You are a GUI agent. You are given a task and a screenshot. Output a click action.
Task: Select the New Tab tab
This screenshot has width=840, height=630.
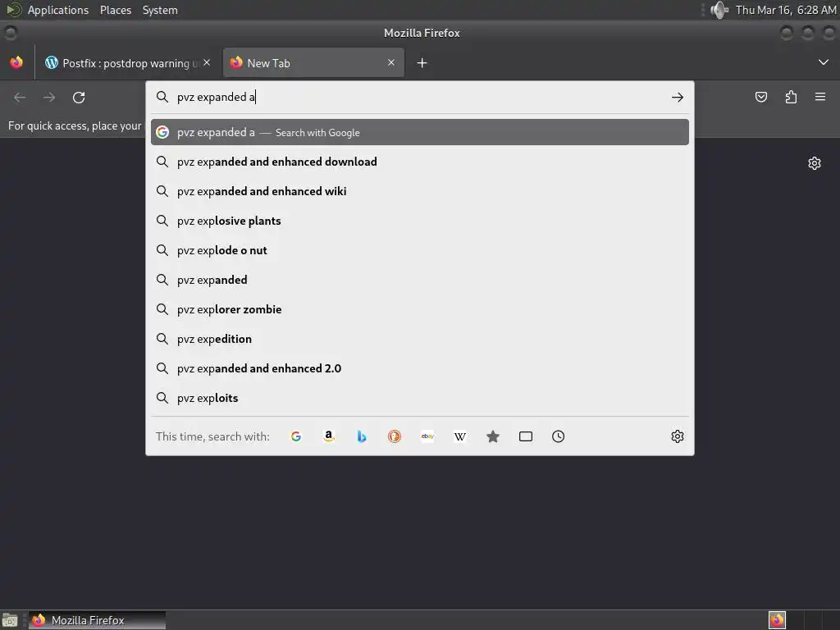tap(313, 62)
